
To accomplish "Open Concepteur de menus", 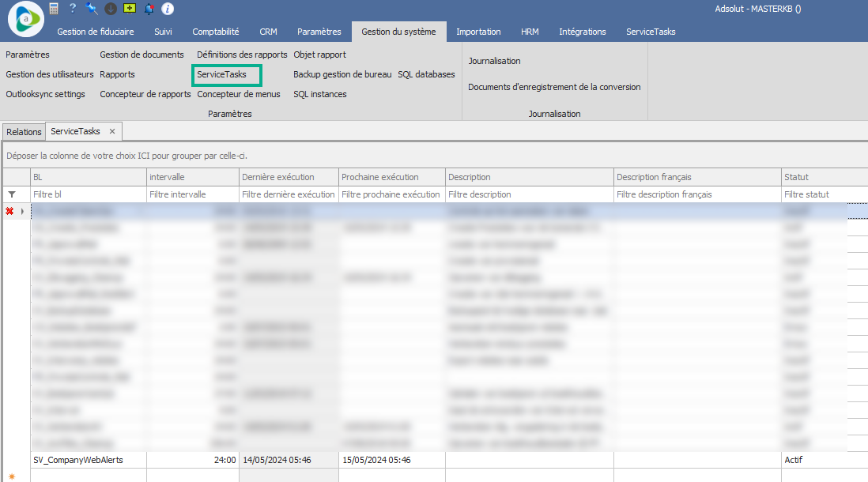I will 239,94.
